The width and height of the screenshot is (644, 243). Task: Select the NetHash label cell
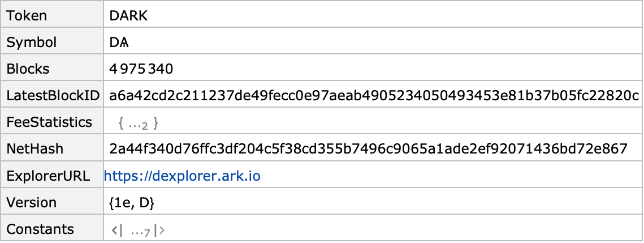point(52,149)
